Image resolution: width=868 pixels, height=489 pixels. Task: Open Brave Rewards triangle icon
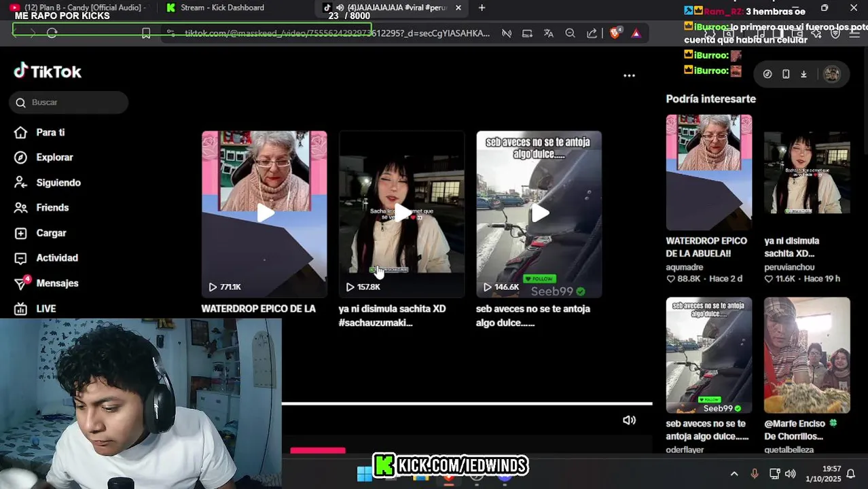[636, 33]
